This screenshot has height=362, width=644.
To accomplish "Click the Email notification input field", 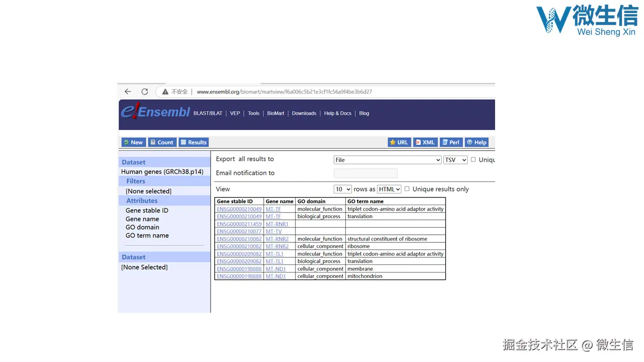I will [365, 173].
